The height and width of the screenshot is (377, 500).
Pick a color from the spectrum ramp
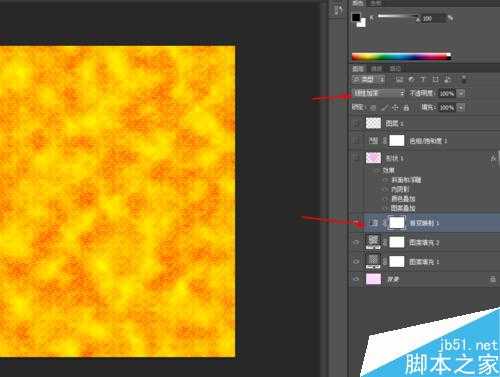pyautogui.click(x=401, y=57)
